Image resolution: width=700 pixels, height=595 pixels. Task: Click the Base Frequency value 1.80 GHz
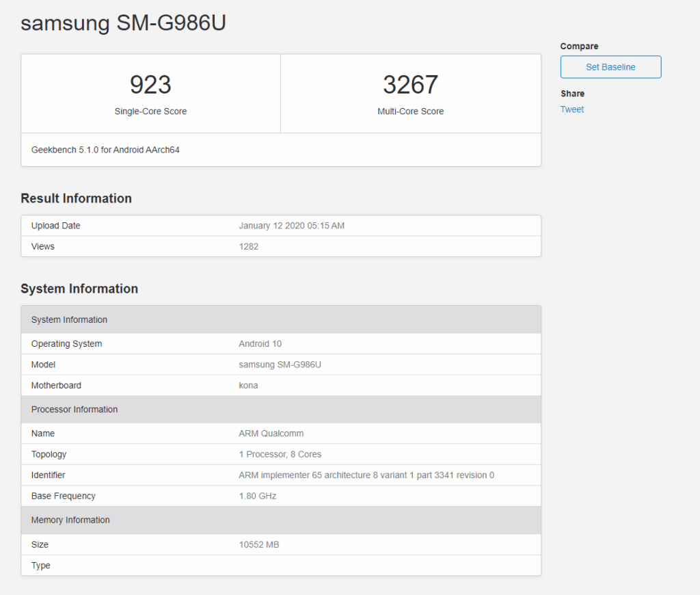tap(257, 496)
